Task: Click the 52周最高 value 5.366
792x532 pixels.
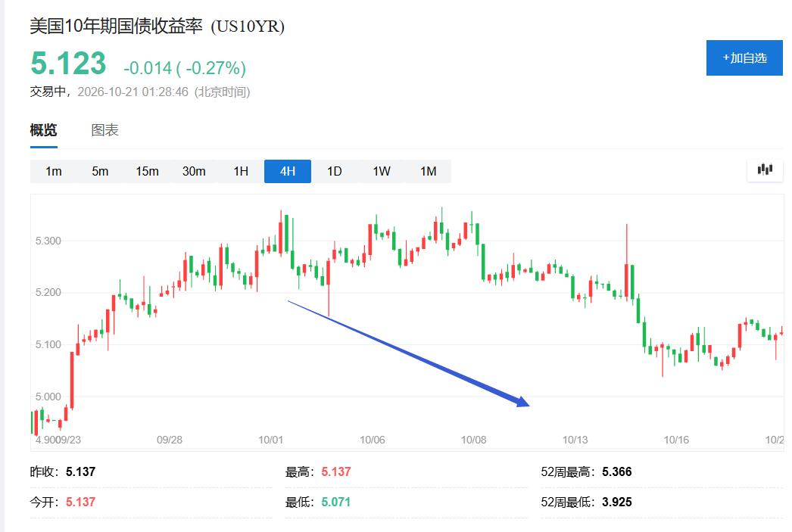Action: coord(617,472)
